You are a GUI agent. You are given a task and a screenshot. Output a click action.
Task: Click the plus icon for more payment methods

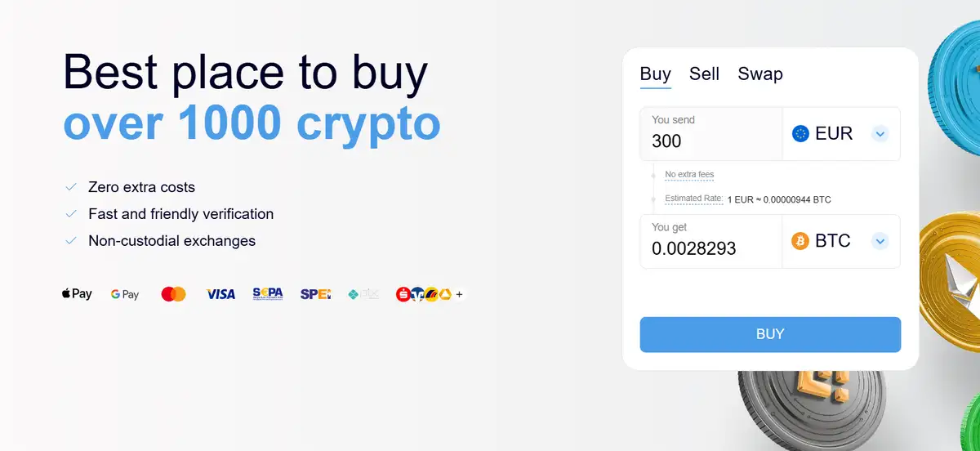pyautogui.click(x=460, y=294)
